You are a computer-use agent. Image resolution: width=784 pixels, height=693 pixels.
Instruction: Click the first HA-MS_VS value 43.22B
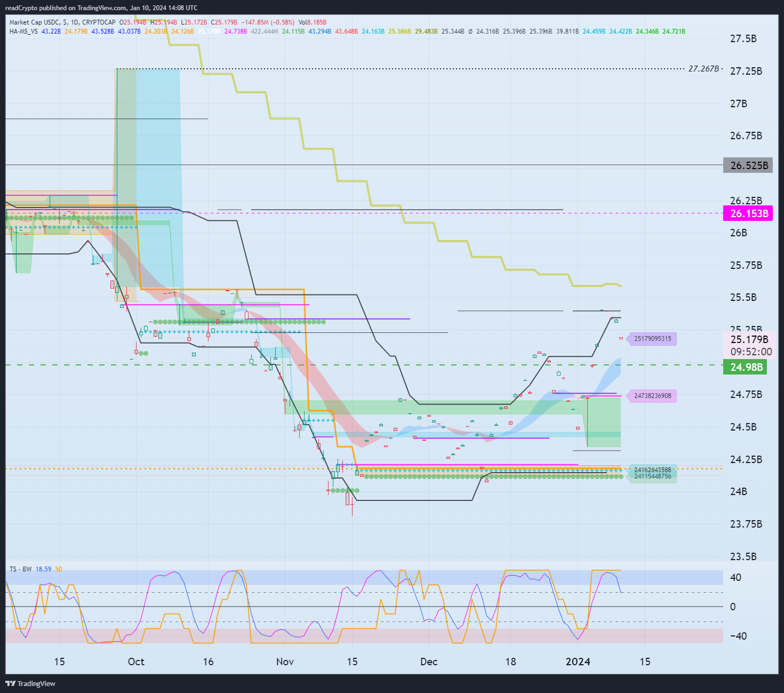[x=51, y=31]
